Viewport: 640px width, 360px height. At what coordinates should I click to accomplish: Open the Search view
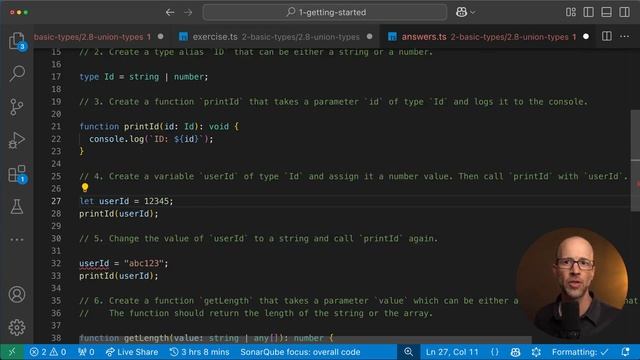point(17,73)
